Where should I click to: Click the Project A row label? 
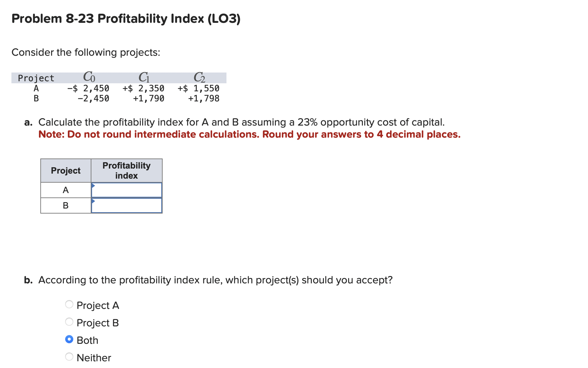pos(66,190)
